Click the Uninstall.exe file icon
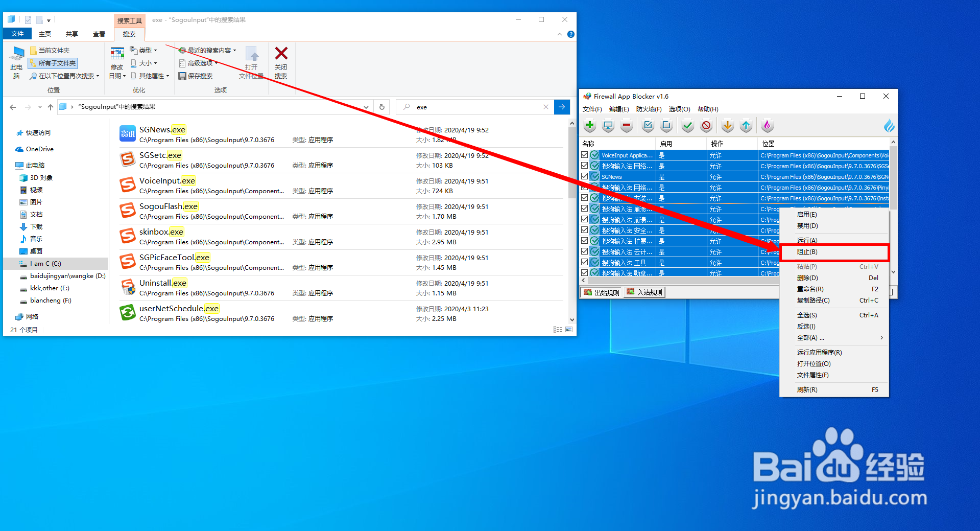Viewport: 980px width, 531px height. (128, 287)
